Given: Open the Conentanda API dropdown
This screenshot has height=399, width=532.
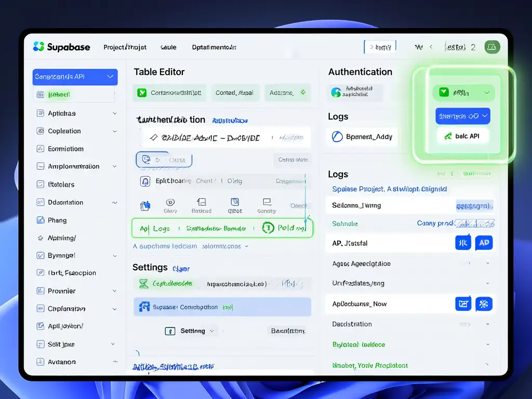Looking at the screenshot, I should 75,77.
